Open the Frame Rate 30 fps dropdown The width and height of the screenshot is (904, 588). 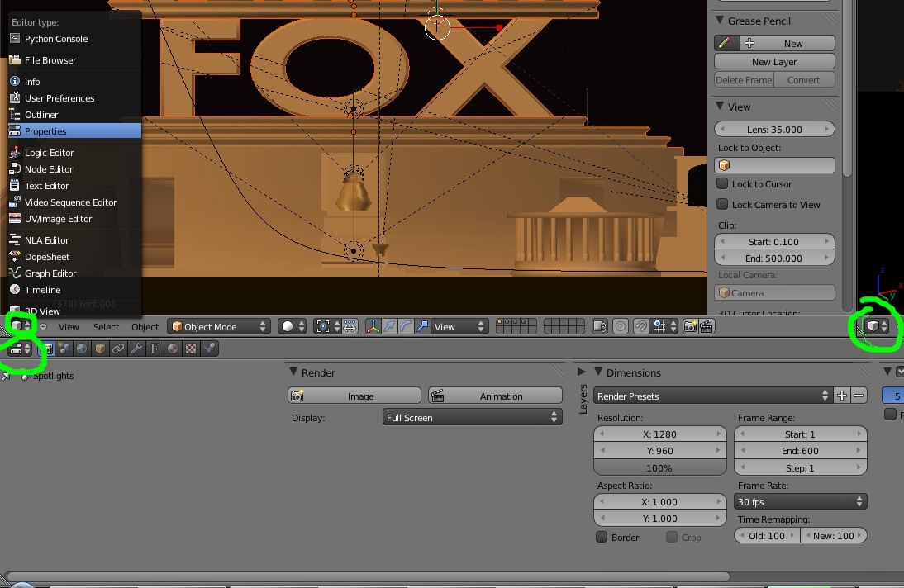[x=800, y=502]
